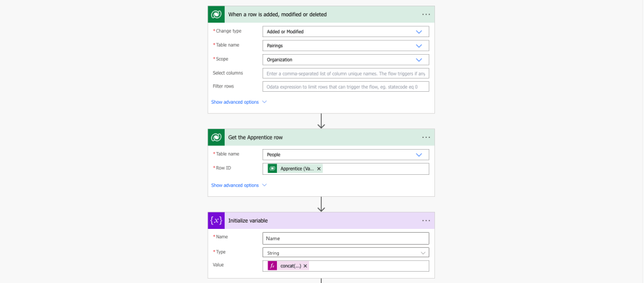Click the variable Name input field
644x283 pixels.
tap(346, 238)
